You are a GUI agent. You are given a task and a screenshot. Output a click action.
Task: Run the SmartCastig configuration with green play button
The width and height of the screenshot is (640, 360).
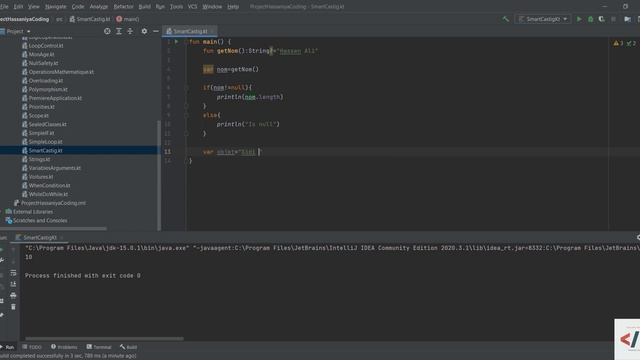click(579, 19)
